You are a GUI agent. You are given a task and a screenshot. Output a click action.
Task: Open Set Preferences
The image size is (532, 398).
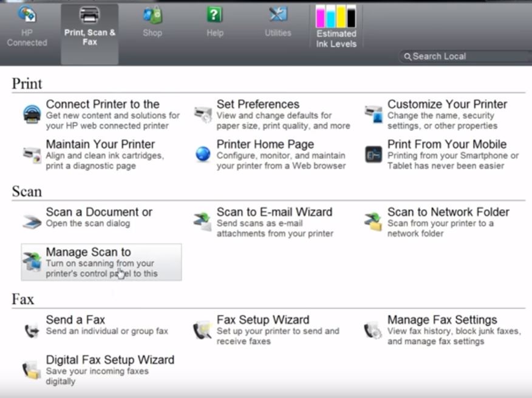click(x=257, y=104)
